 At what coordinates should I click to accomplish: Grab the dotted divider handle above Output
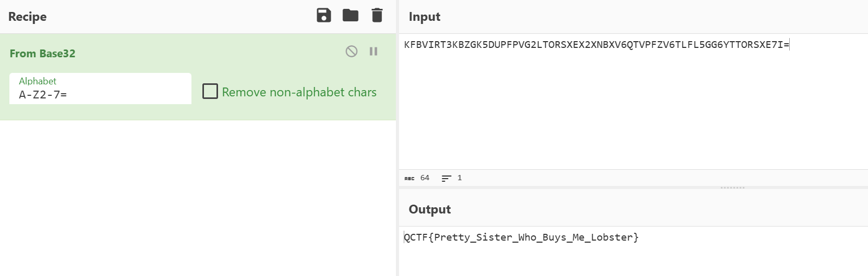point(732,187)
